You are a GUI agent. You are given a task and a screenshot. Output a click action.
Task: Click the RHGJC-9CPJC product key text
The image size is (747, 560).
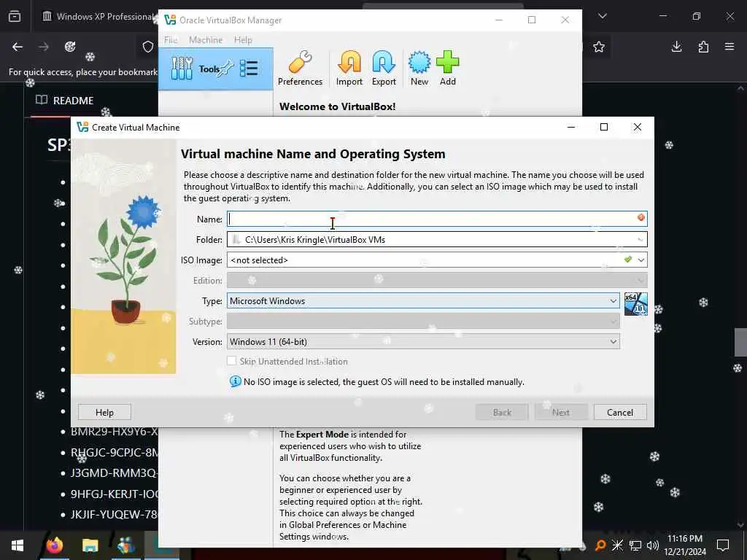pyautogui.click(x=115, y=452)
